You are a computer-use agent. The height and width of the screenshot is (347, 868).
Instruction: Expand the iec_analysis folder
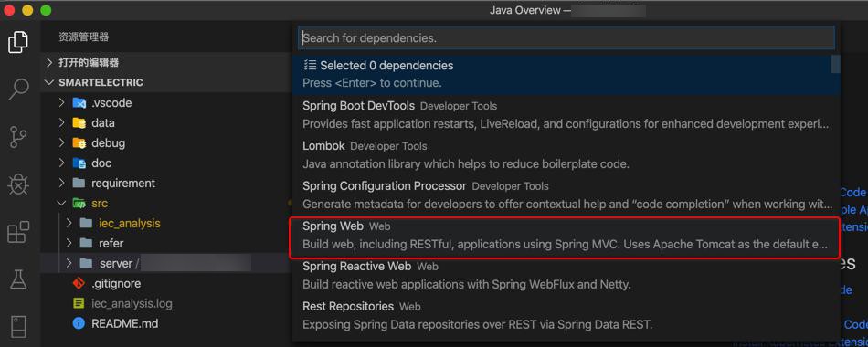[69, 223]
